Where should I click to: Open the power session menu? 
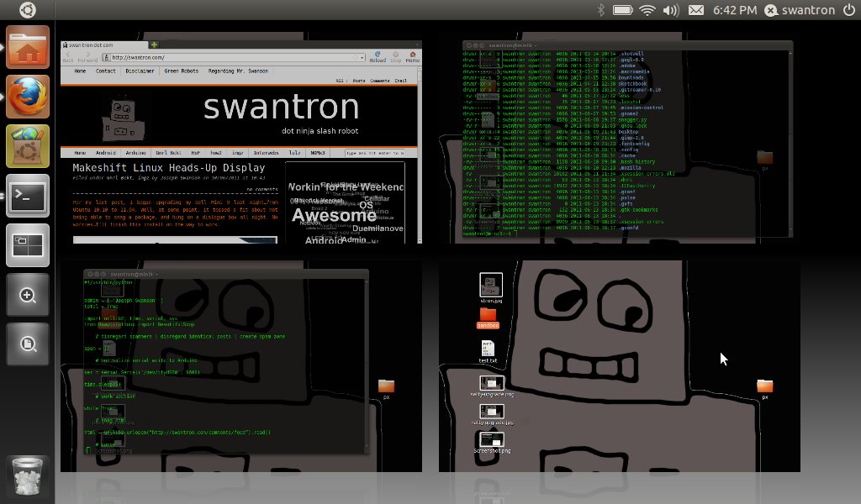point(849,11)
